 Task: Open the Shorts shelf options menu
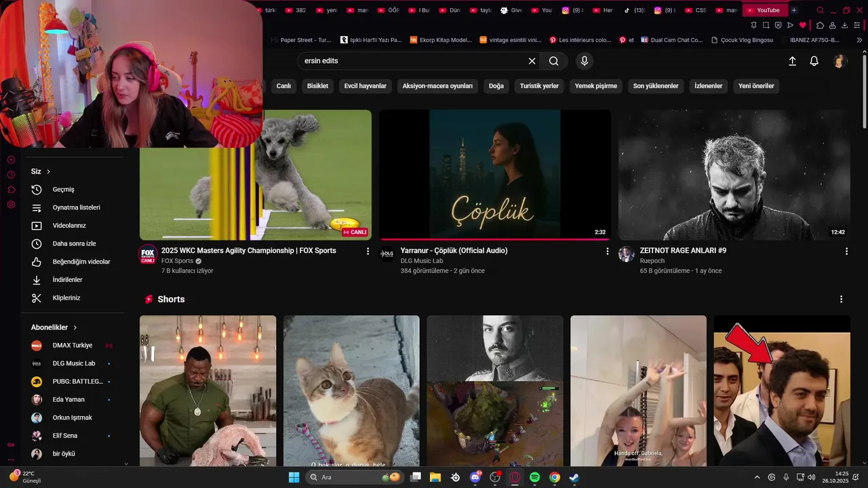coord(842,299)
